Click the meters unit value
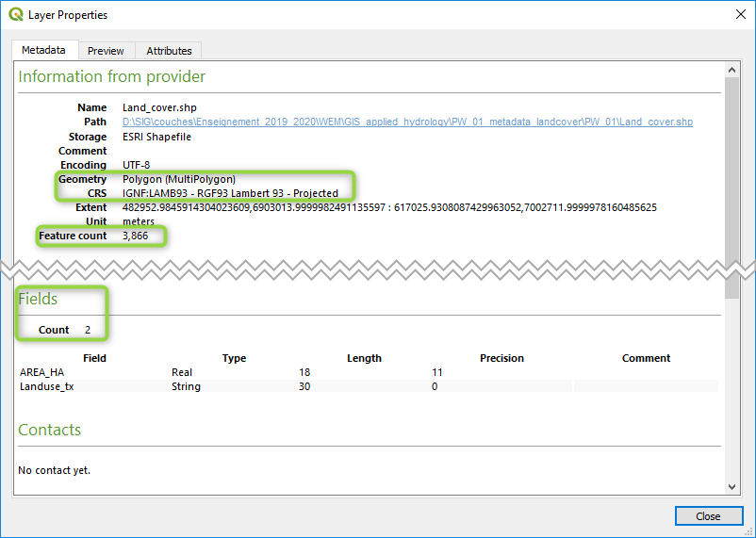 coord(139,221)
